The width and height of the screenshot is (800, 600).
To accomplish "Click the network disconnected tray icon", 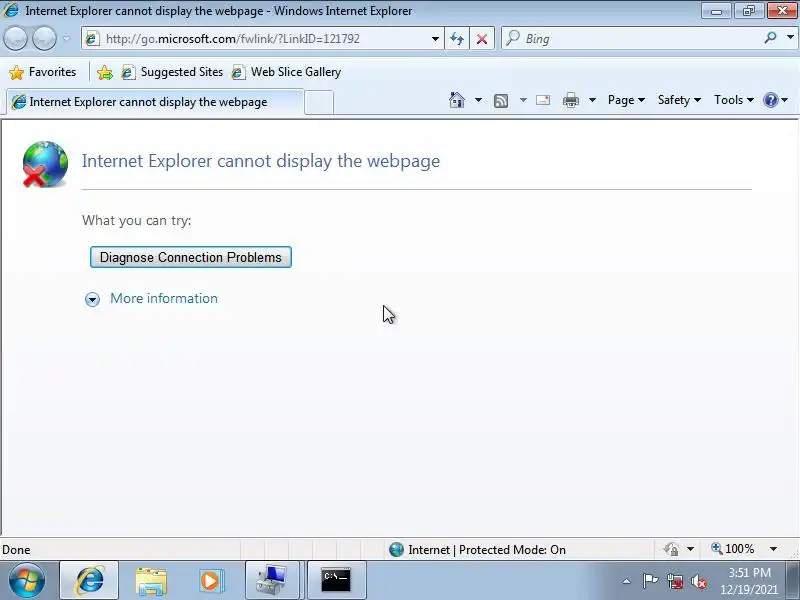I will coord(675,582).
